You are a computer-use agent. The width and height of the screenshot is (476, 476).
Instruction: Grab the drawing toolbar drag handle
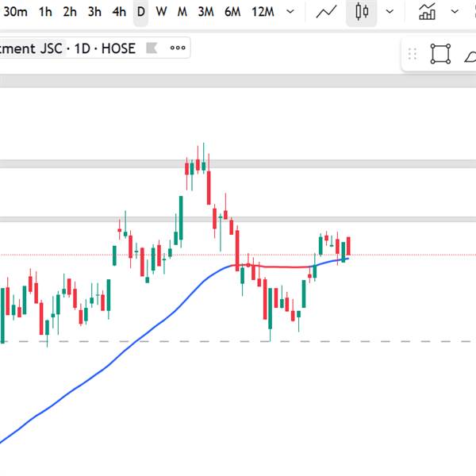(x=413, y=54)
